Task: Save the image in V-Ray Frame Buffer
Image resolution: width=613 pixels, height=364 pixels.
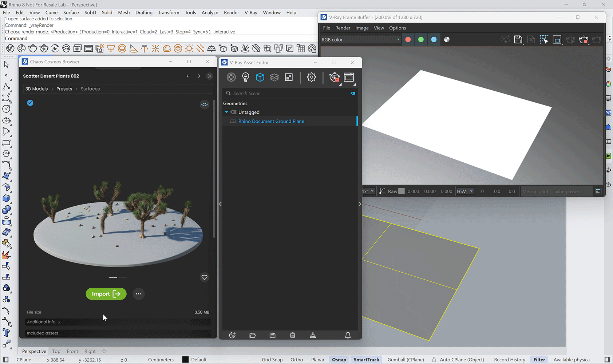Action: click(518, 40)
